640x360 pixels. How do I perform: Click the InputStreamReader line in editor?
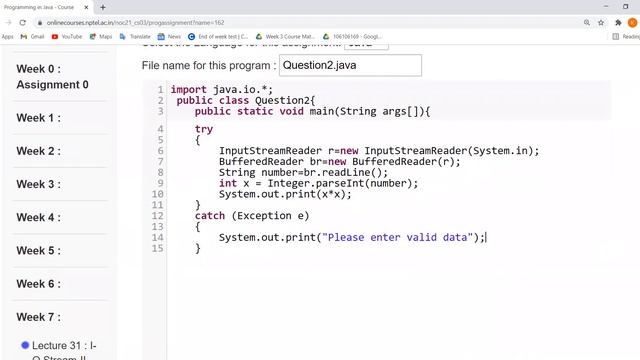click(x=379, y=151)
